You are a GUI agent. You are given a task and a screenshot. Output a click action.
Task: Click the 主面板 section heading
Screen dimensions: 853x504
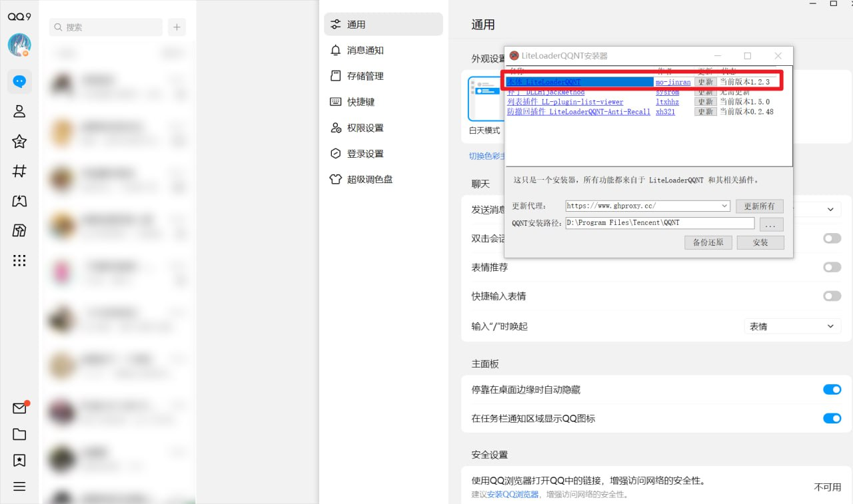485,364
